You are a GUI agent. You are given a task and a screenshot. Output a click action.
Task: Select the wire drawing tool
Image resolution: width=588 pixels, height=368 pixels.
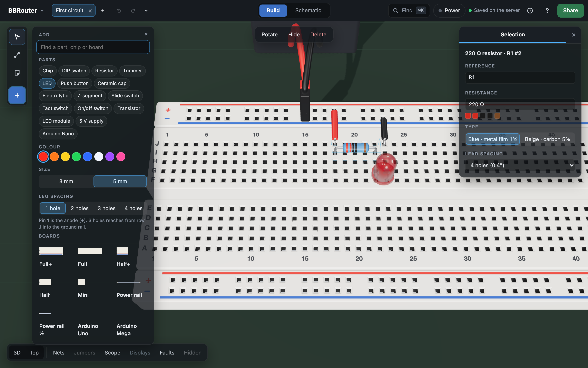pyautogui.click(x=17, y=55)
